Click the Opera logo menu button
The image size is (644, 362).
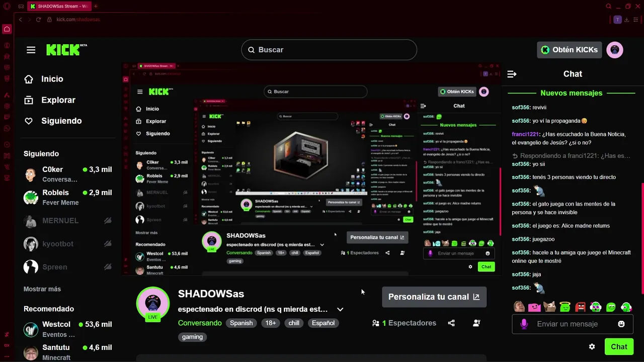tap(7, 7)
